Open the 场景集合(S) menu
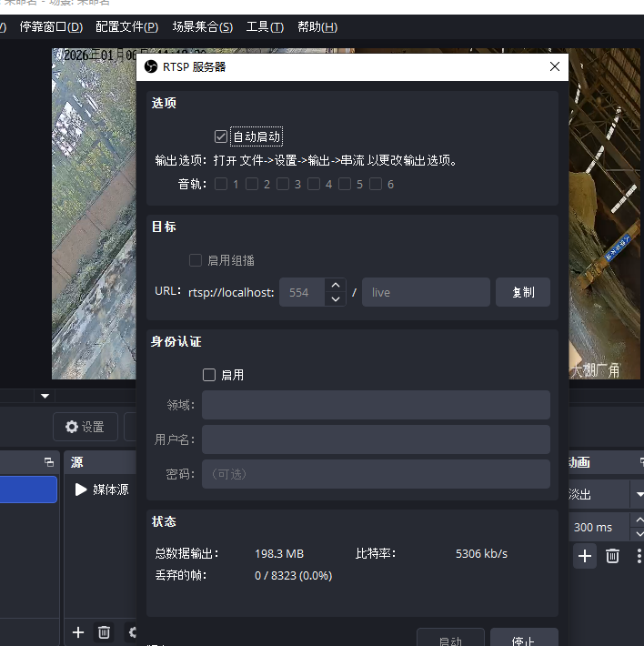This screenshot has width=644, height=646. 202,27
